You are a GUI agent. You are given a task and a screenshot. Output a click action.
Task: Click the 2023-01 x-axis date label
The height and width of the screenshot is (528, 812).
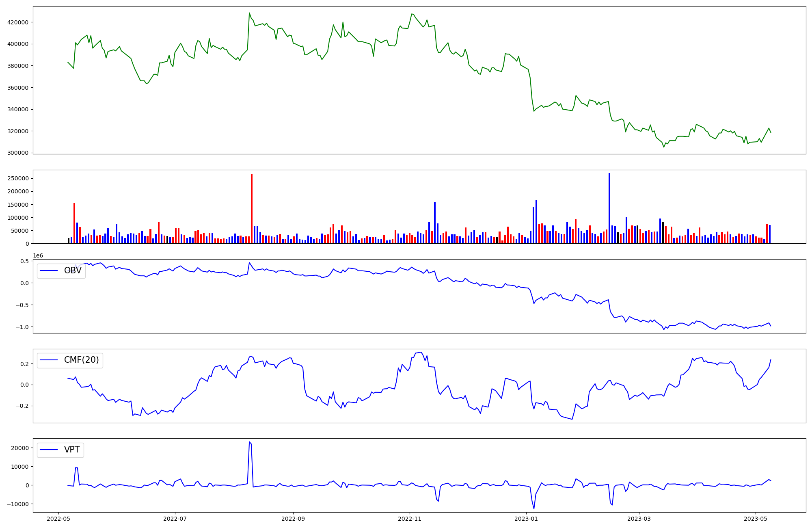[526, 519]
